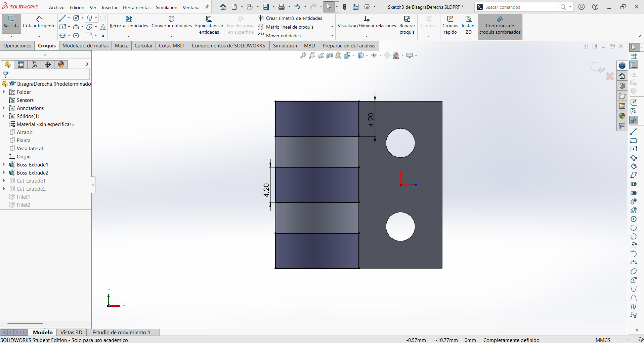Image resolution: width=644 pixels, height=343 pixels.
Task: Click Equidistanciar entidades offset tool
Action: coord(209,25)
